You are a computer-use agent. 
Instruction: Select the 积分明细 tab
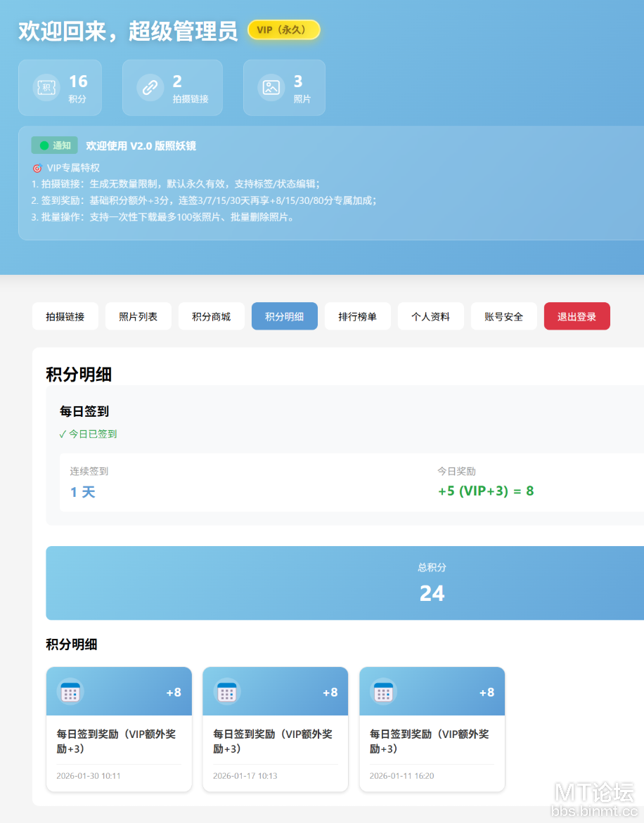(x=285, y=316)
